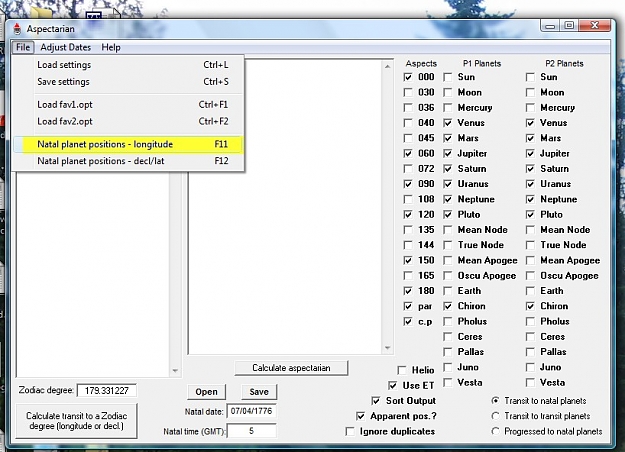This screenshot has width=625, height=452.
Task: Check Ceres in P2 Planets column
Action: tap(530, 337)
